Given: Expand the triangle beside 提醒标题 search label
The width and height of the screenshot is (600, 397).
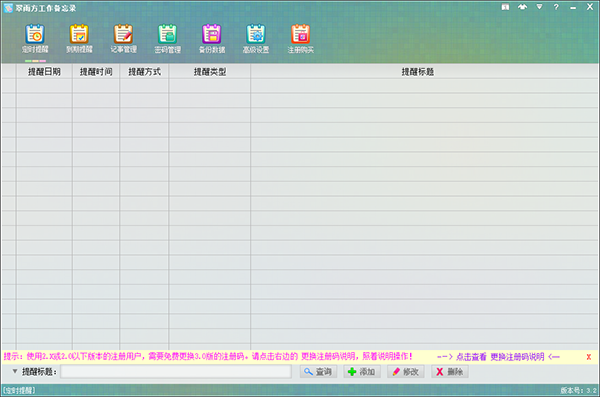Looking at the screenshot, I should pos(15,371).
